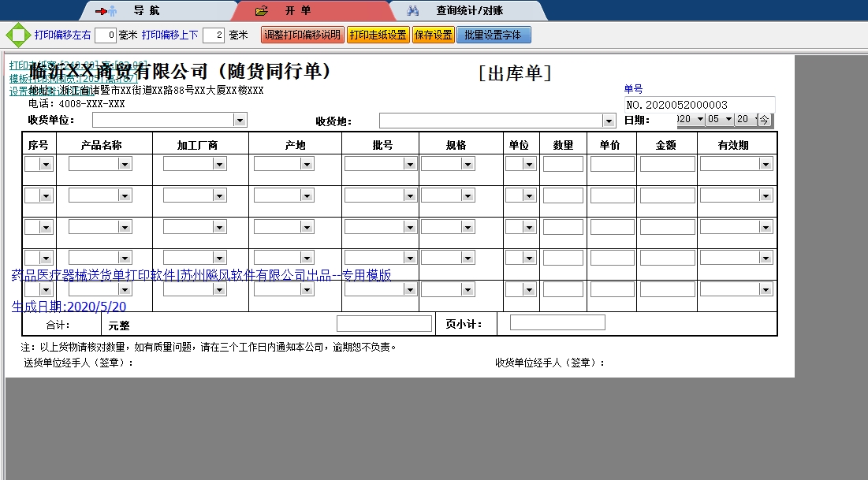This screenshot has height=480, width=868.
Task: Click the 页小计 page subtotal field
Action: pos(557,322)
